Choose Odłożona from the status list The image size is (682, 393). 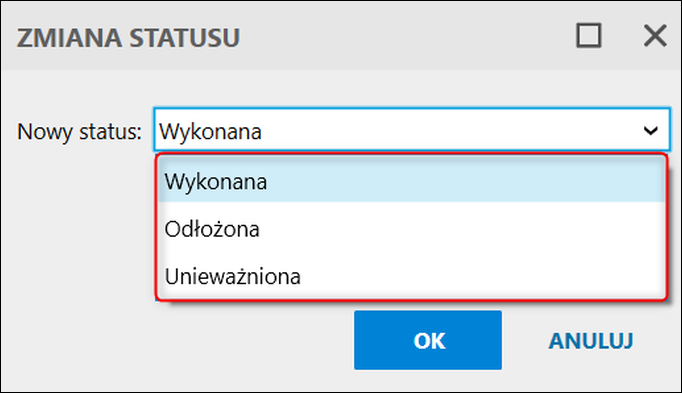411,229
